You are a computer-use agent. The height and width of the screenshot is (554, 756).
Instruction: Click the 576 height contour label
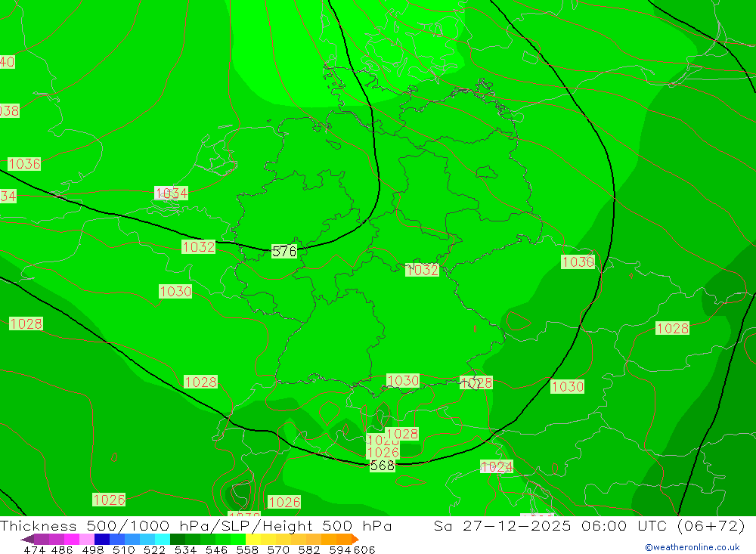coord(284,251)
